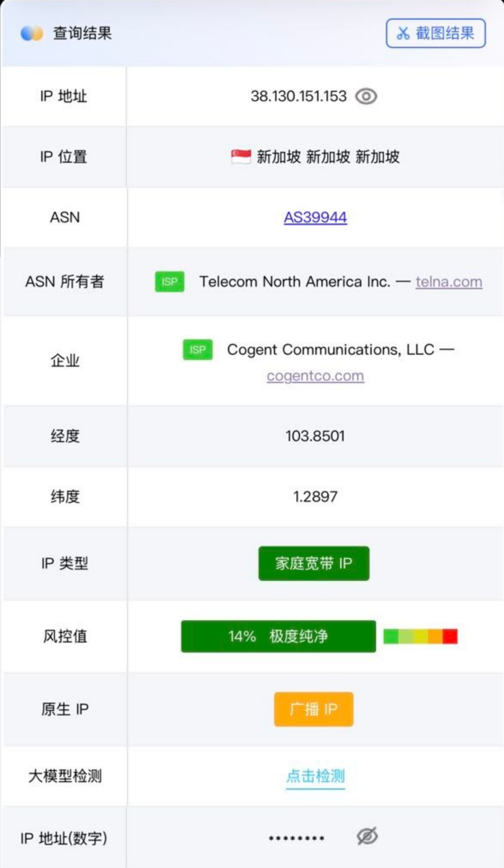Click the latitude value 1.2897

coord(315,496)
